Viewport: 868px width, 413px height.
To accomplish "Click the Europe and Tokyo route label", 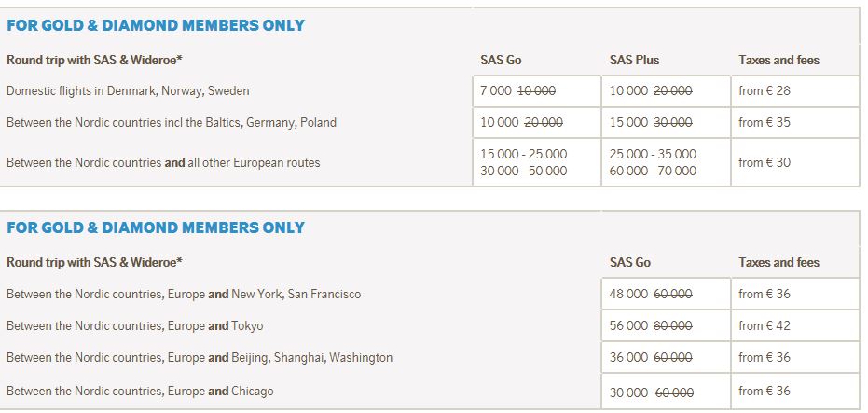I will coord(135,326).
